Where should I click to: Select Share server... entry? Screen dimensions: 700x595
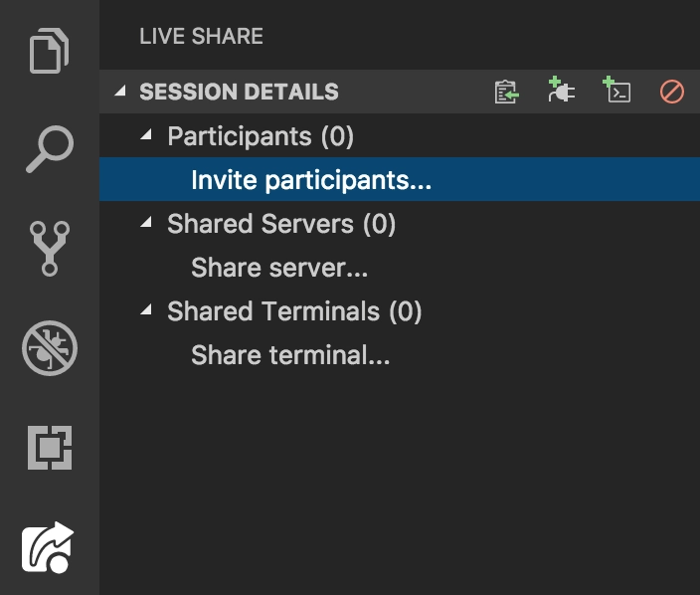click(x=400, y=267)
